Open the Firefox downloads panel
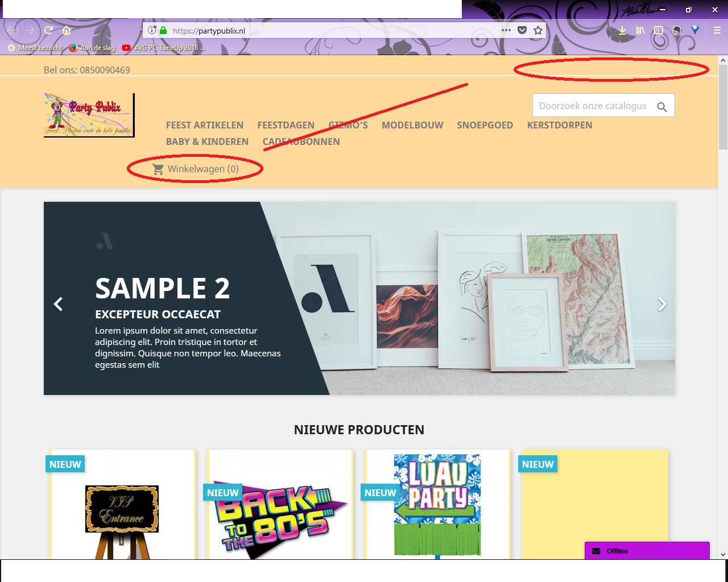This screenshot has width=728, height=582. coord(622,31)
